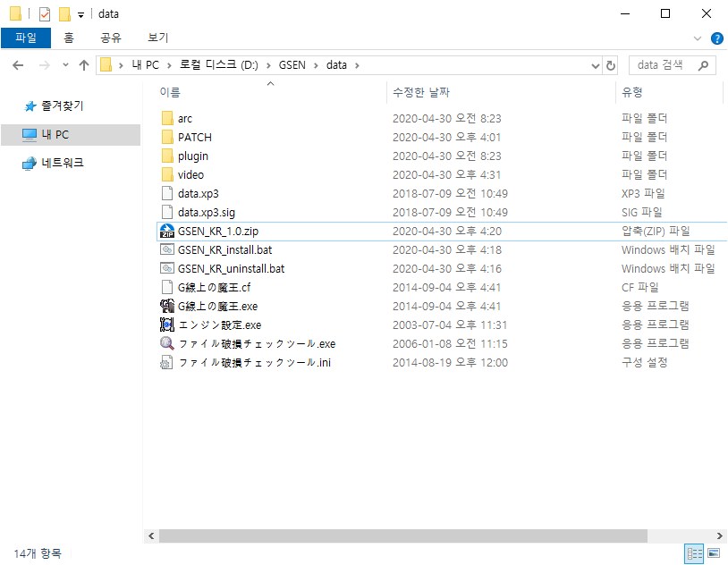Click the search magnifier icon
This screenshot has height=565, width=728.
[x=703, y=65]
